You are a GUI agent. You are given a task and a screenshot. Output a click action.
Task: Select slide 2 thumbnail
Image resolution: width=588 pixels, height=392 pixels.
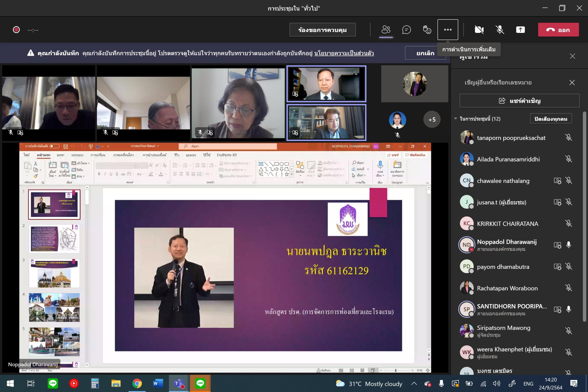[54, 239]
